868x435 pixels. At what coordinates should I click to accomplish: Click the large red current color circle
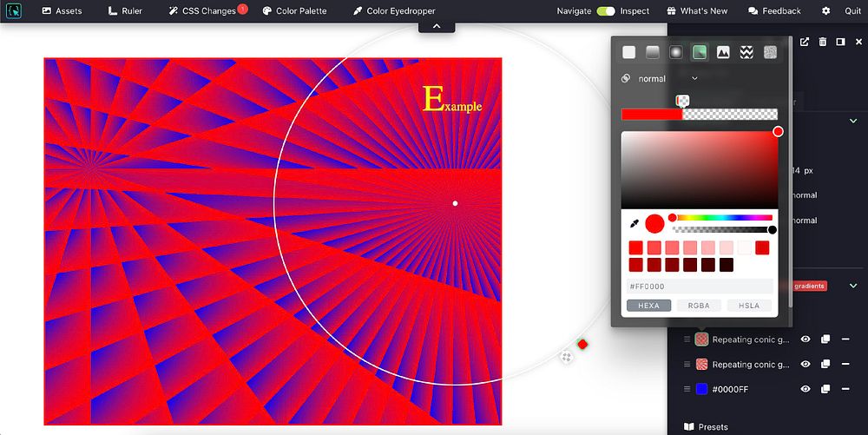pyautogui.click(x=654, y=224)
